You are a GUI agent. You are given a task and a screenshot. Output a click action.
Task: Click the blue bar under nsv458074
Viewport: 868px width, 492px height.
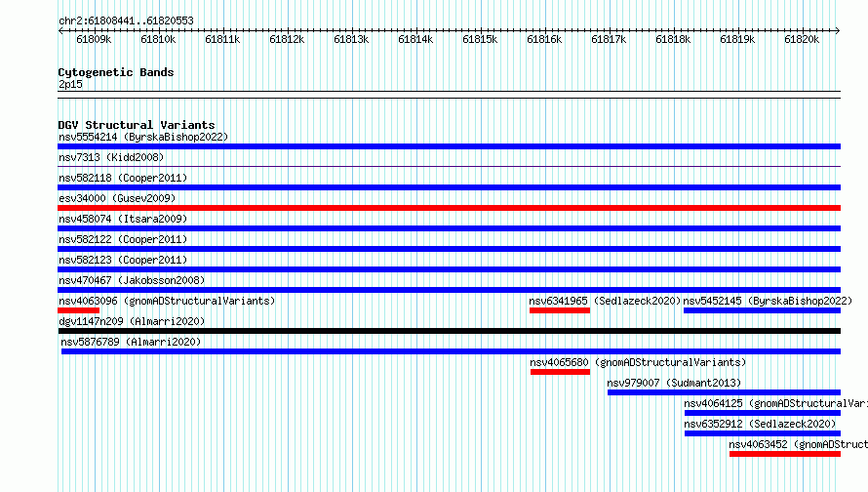[x=449, y=228]
